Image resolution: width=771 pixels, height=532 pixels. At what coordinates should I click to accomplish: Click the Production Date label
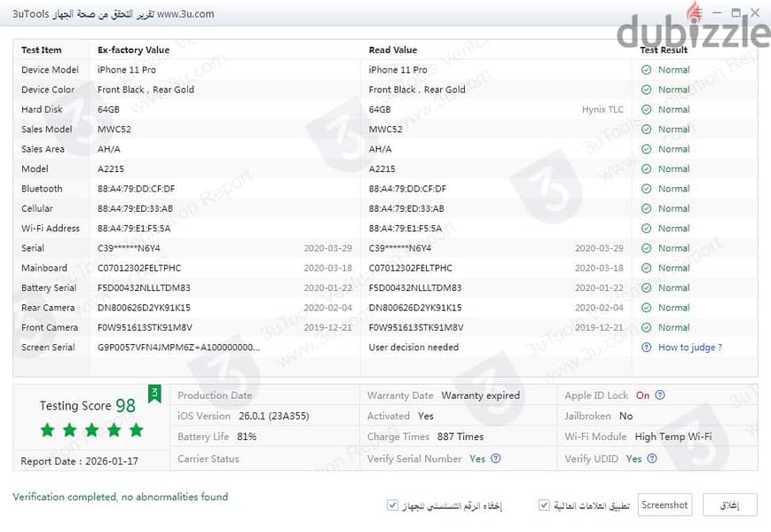pos(215,395)
